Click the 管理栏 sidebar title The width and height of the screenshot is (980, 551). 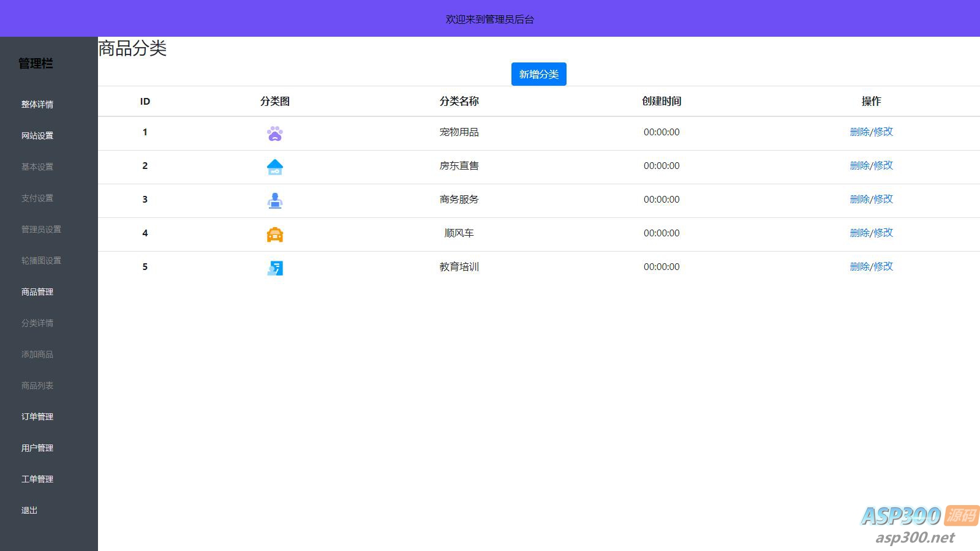[36, 63]
